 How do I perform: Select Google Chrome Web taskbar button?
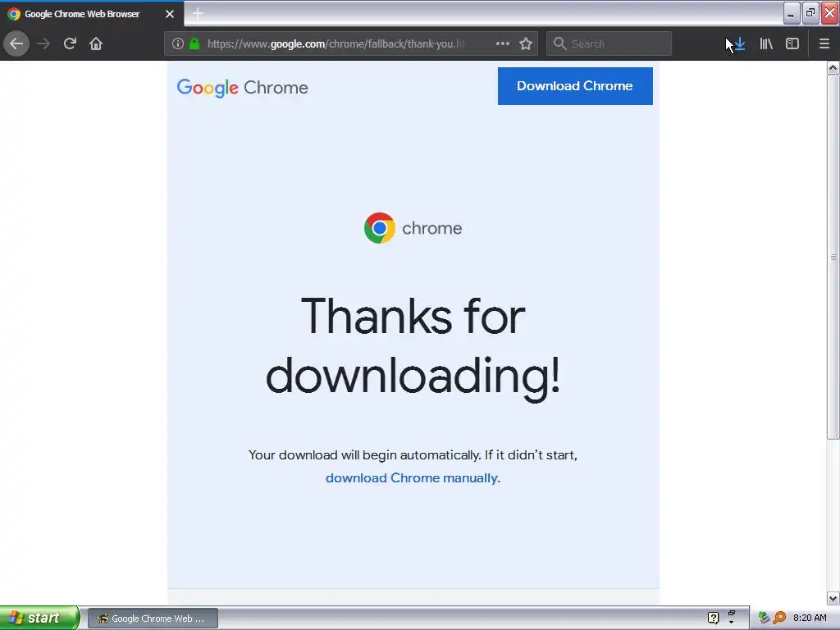pos(153,619)
